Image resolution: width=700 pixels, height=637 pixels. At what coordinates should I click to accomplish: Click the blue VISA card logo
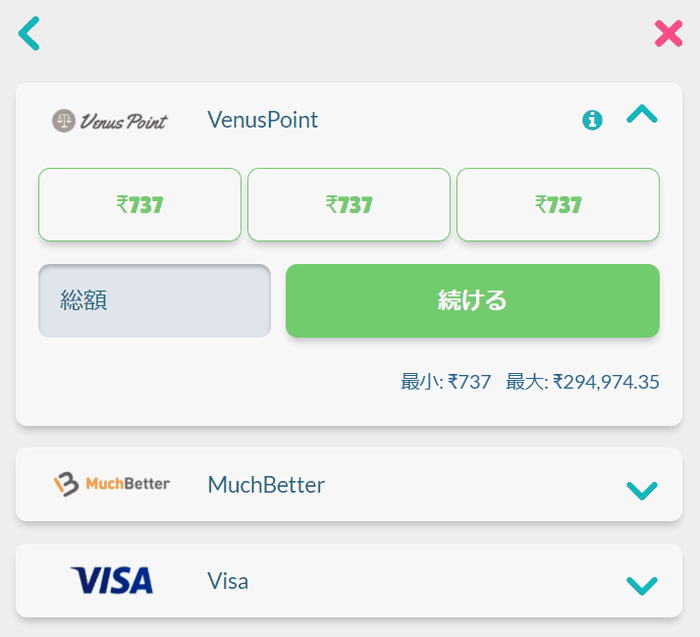click(112, 581)
